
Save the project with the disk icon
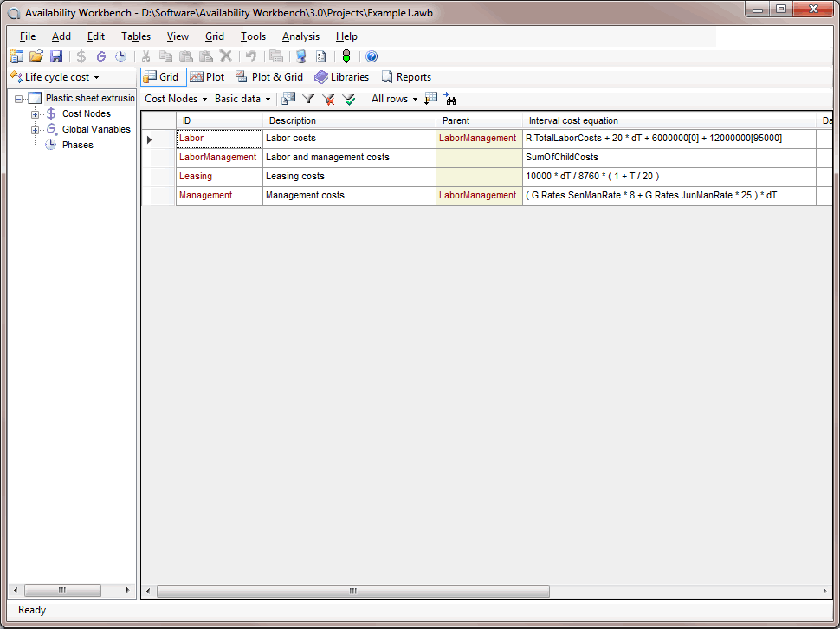(56, 56)
